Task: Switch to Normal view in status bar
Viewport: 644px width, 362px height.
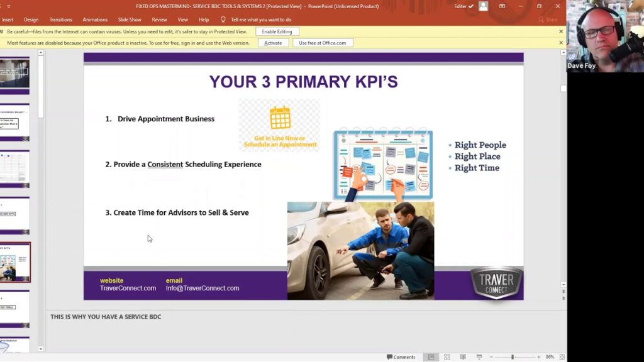Action: coord(431,357)
